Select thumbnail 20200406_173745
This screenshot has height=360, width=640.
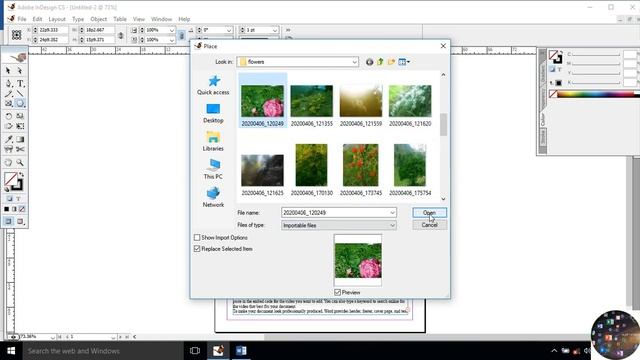361,170
